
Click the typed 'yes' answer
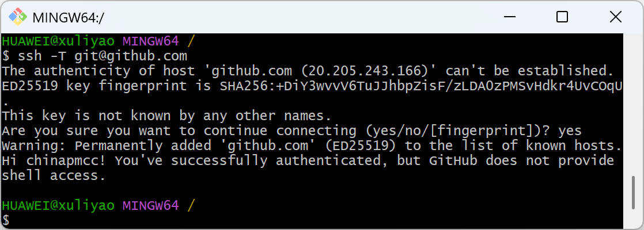pos(570,131)
